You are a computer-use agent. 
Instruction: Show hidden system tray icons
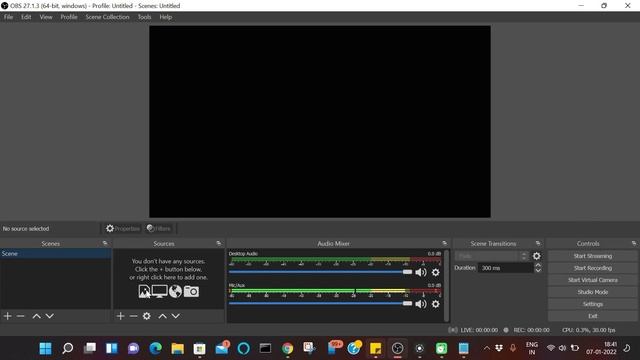[487, 349]
